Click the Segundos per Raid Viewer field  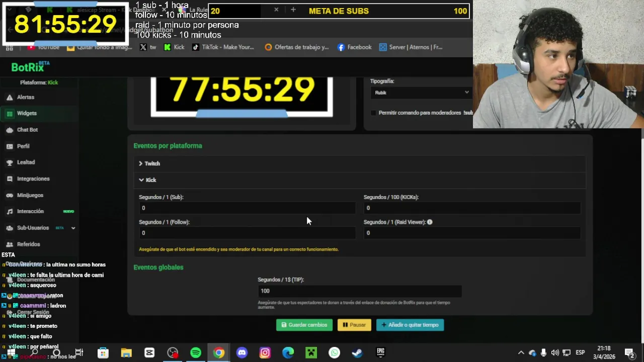472,233
